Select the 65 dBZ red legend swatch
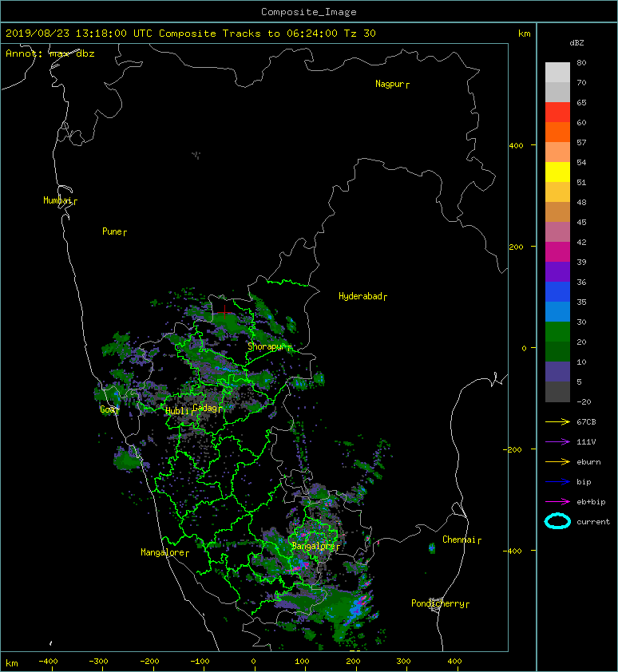The width and height of the screenshot is (618, 672). pos(557,112)
